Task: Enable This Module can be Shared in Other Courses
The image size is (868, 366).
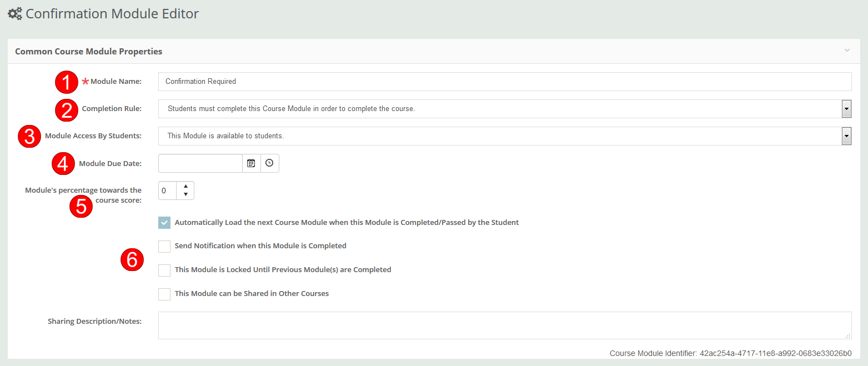Action: 164,294
